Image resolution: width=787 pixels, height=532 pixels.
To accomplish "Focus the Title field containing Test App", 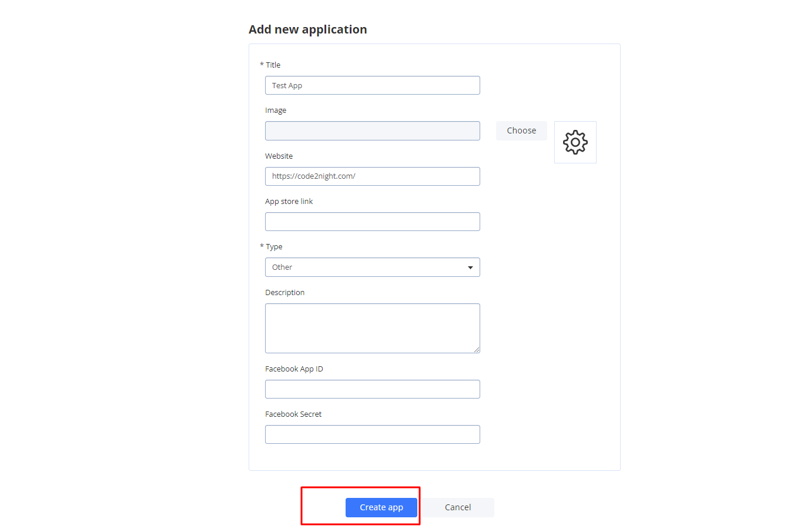I will [373, 85].
